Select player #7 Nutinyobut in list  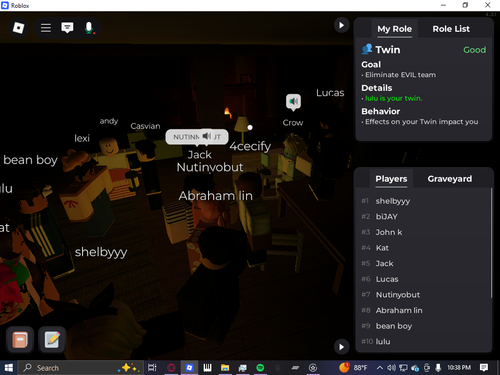(423, 295)
